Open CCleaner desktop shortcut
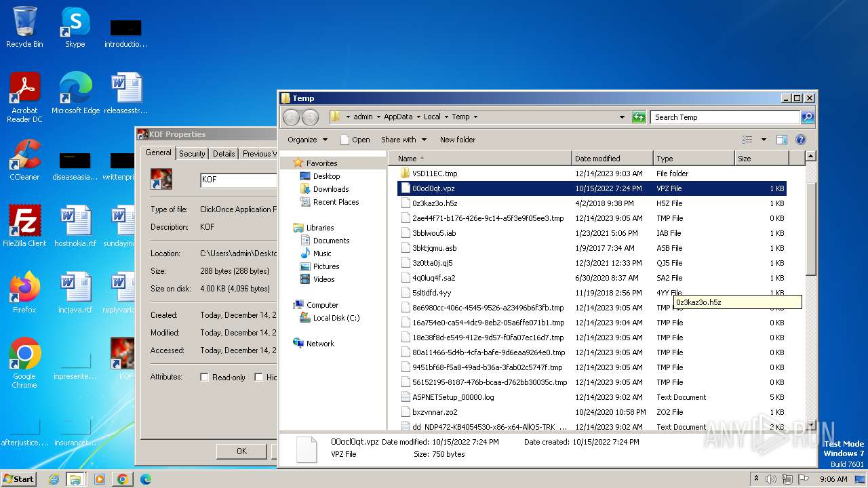The image size is (868, 488). 24,160
